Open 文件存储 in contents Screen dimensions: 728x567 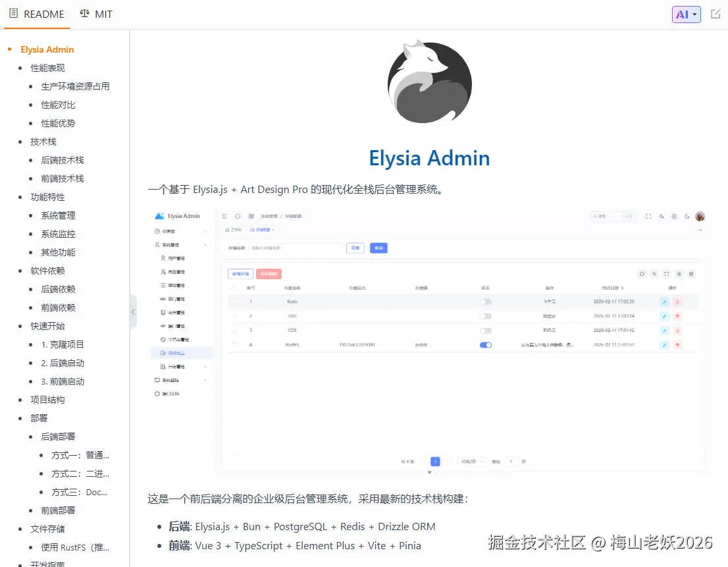tap(47, 529)
